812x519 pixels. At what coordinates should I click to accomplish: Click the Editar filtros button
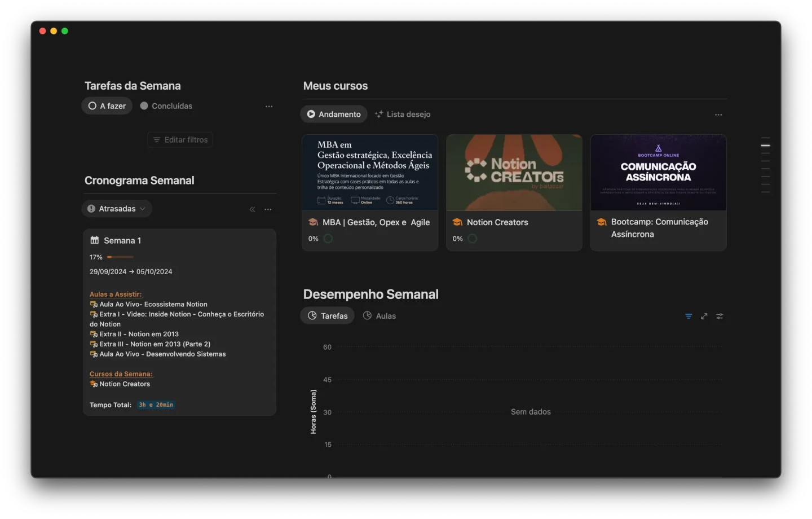click(x=180, y=140)
